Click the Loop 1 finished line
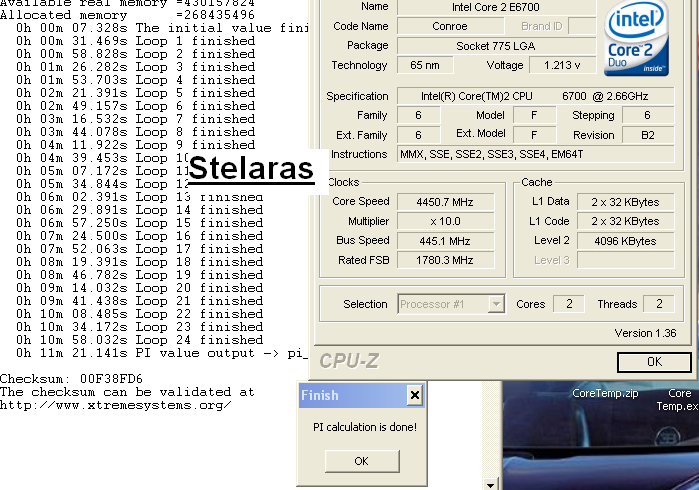Image resolution: width=699 pixels, height=490 pixels. click(136, 41)
